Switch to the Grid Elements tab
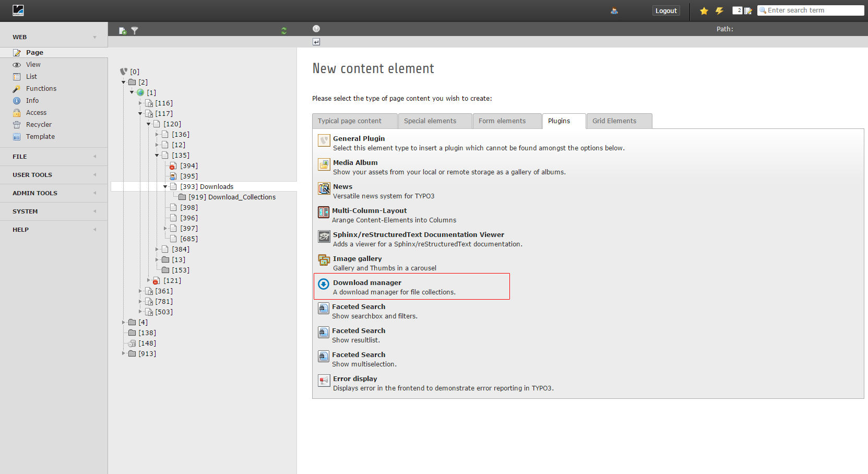Image resolution: width=868 pixels, height=474 pixels. pyautogui.click(x=614, y=121)
